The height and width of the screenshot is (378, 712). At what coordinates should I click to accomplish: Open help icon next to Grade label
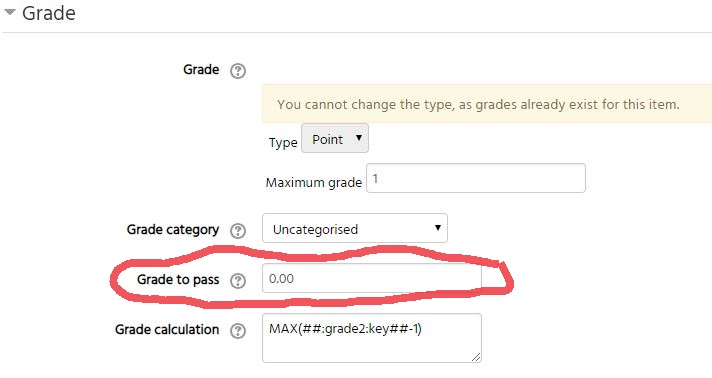tap(237, 71)
